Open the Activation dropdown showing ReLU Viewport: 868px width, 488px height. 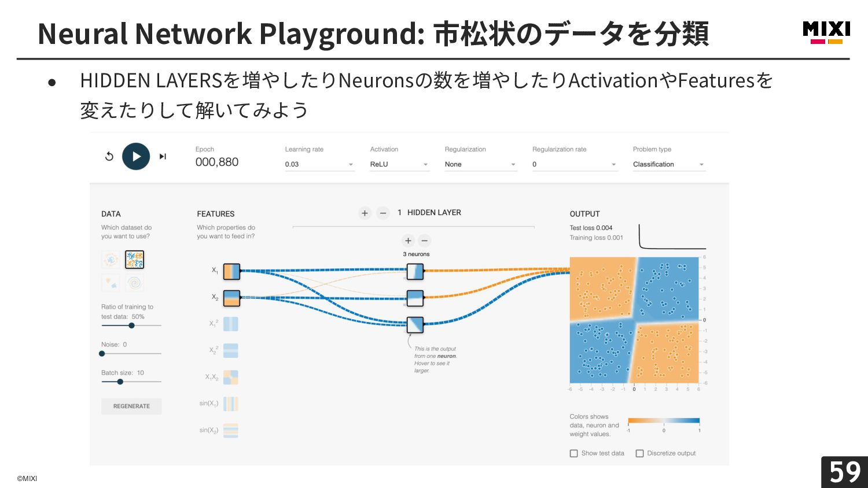[399, 164]
